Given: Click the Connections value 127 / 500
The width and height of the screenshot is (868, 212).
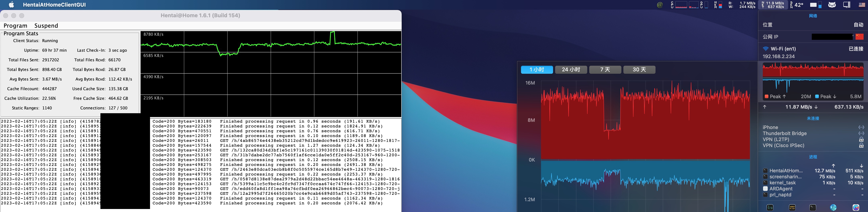Looking at the screenshot, I should [x=118, y=108].
